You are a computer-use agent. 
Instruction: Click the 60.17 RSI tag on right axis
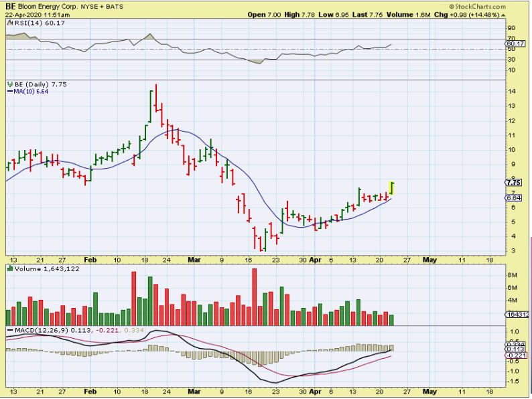(515, 44)
